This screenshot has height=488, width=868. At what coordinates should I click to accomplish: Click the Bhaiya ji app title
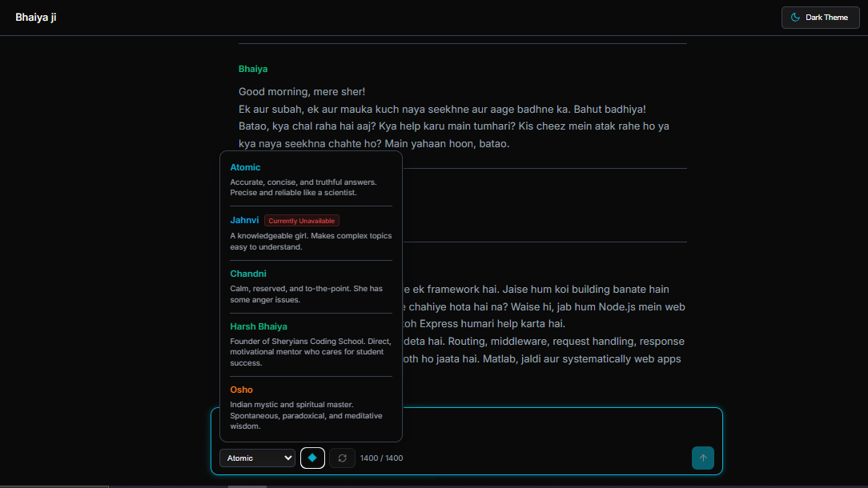click(x=36, y=17)
